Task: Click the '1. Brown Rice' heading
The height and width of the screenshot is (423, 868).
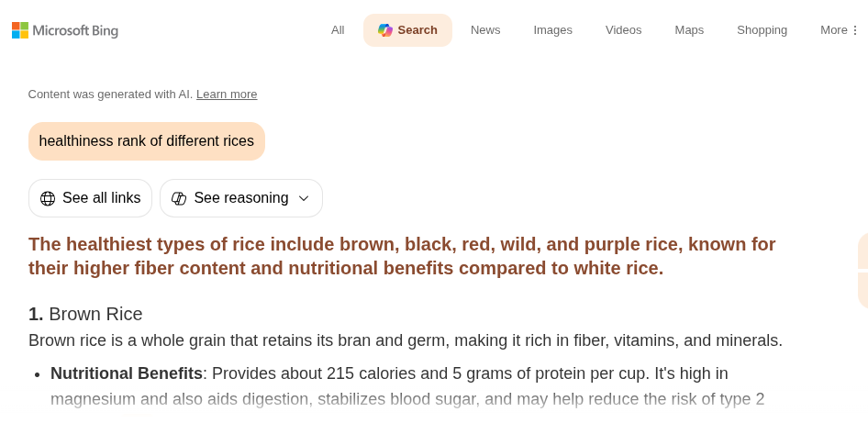Action: click(x=86, y=314)
